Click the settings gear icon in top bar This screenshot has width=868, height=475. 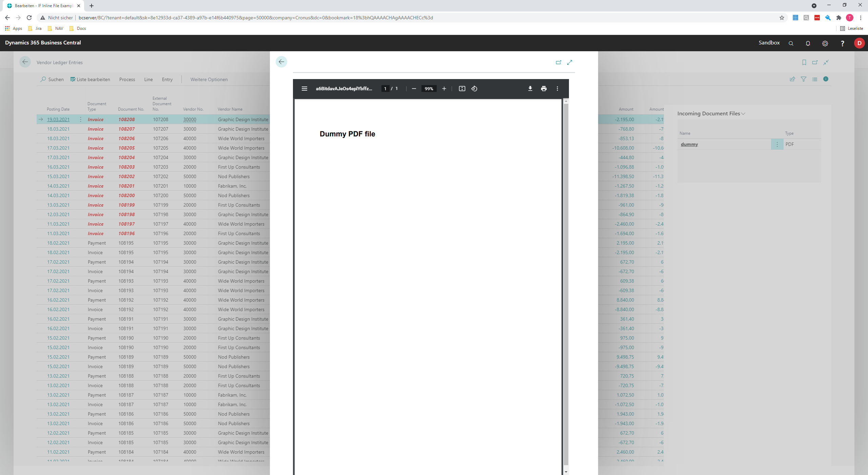pyautogui.click(x=825, y=43)
